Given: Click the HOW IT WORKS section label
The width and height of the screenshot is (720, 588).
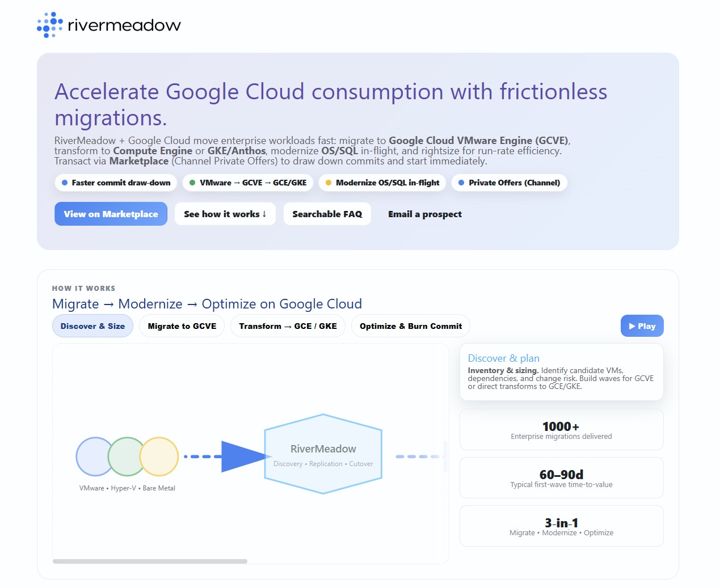Looking at the screenshot, I should tap(83, 289).
